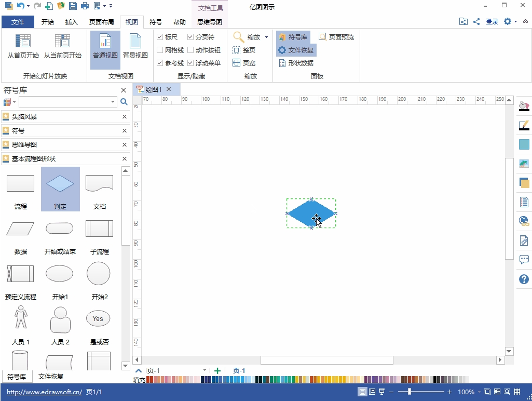This screenshot has height=401, width=532.
Task: Open the 页-1 page selector dropdown
Action: pyautogui.click(x=204, y=370)
